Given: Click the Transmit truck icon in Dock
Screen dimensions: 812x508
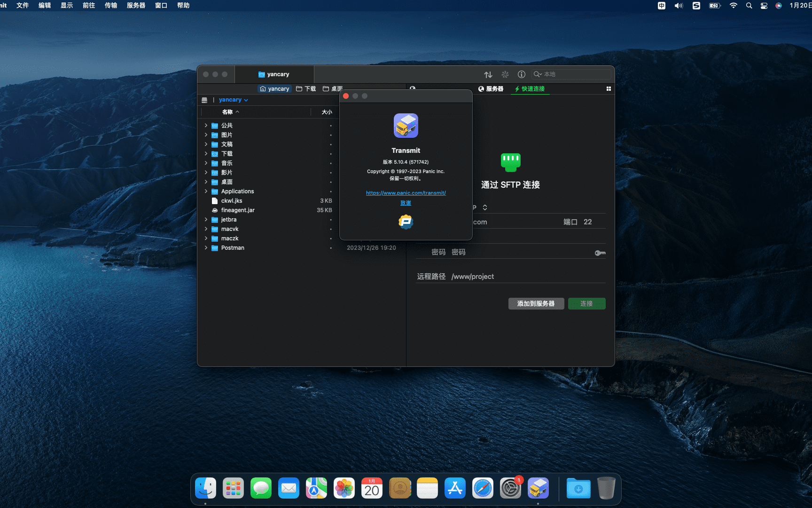Looking at the screenshot, I should [538, 488].
